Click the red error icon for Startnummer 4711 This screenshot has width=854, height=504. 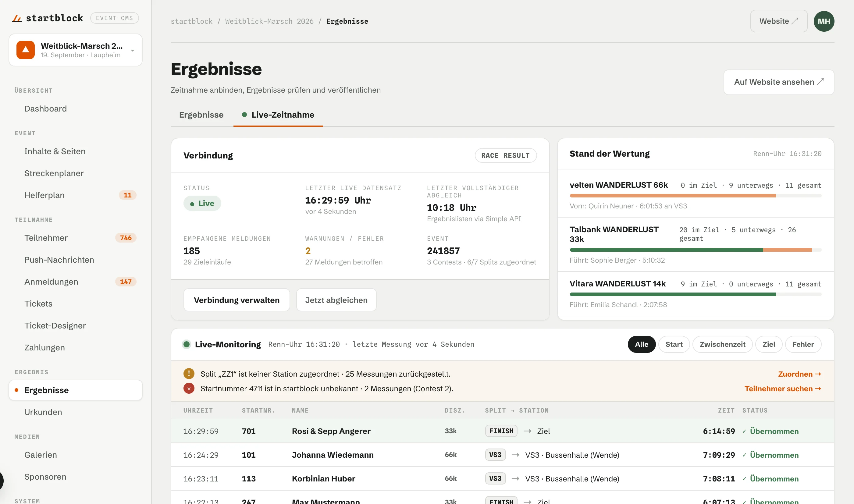pos(189,388)
